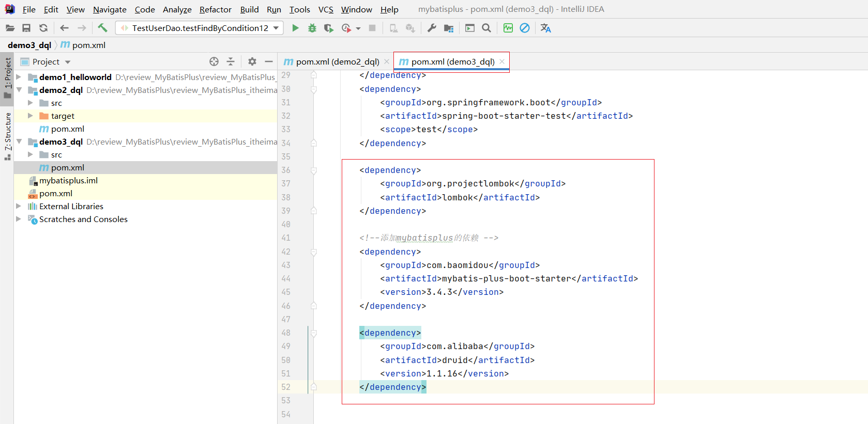The width and height of the screenshot is (868, 424).
Task: Expand the demo1_helloworld module
Action: pos(19,77)
